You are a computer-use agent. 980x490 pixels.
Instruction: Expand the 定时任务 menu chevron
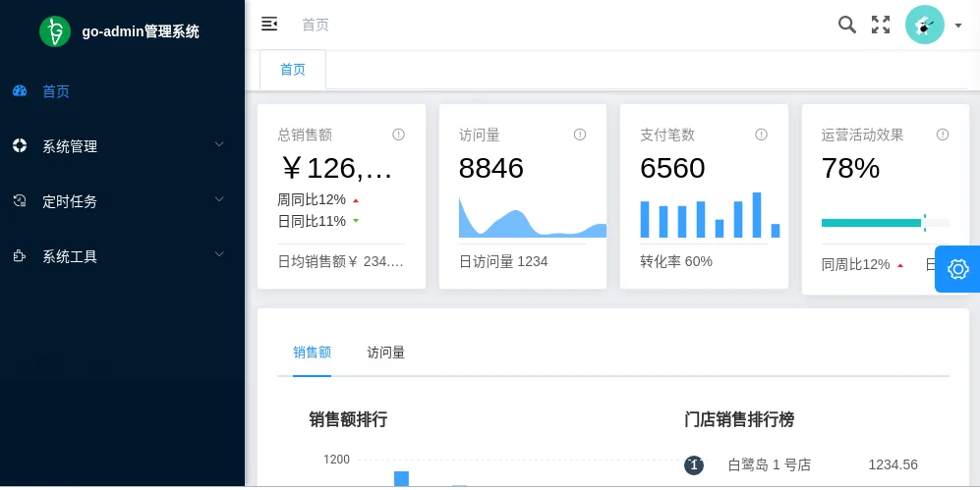(x=219, y=199)
